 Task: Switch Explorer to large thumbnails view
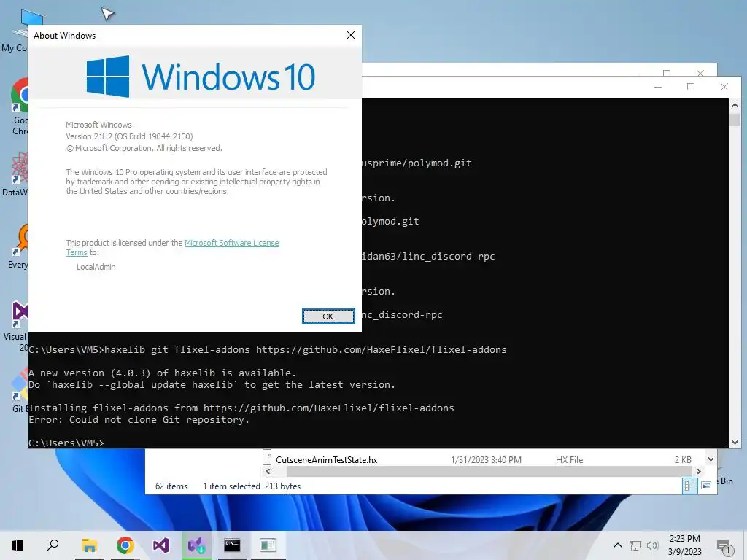pyautogui.click(x=706, y=486)
